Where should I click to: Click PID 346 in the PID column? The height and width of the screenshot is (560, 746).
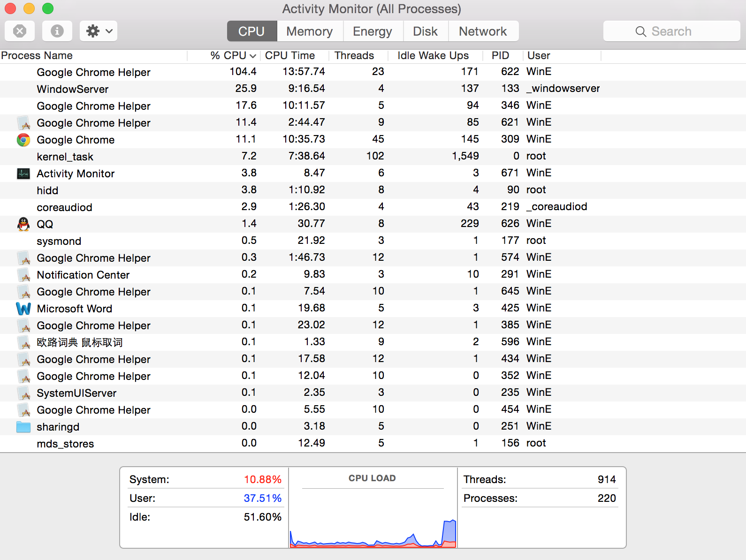510,106
